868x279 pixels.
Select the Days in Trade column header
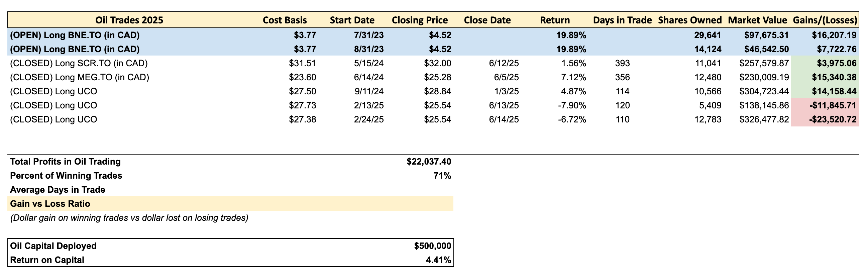tap(622, 20)
